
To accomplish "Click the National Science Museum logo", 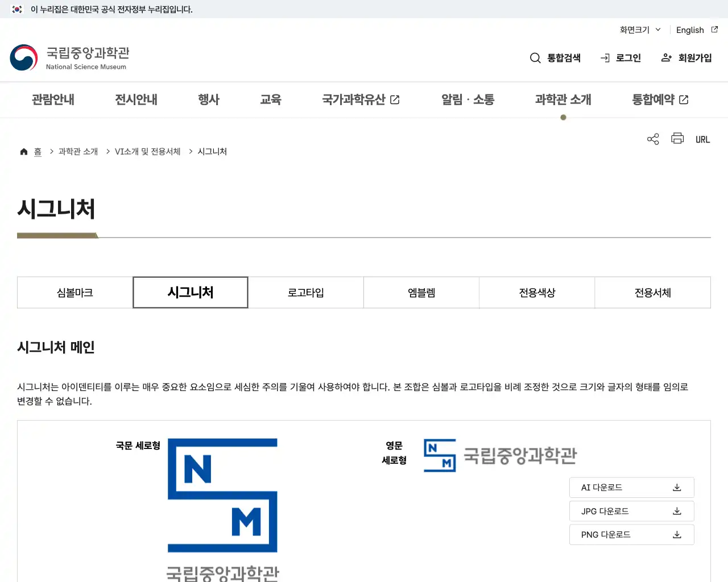I will coord(68,57).
